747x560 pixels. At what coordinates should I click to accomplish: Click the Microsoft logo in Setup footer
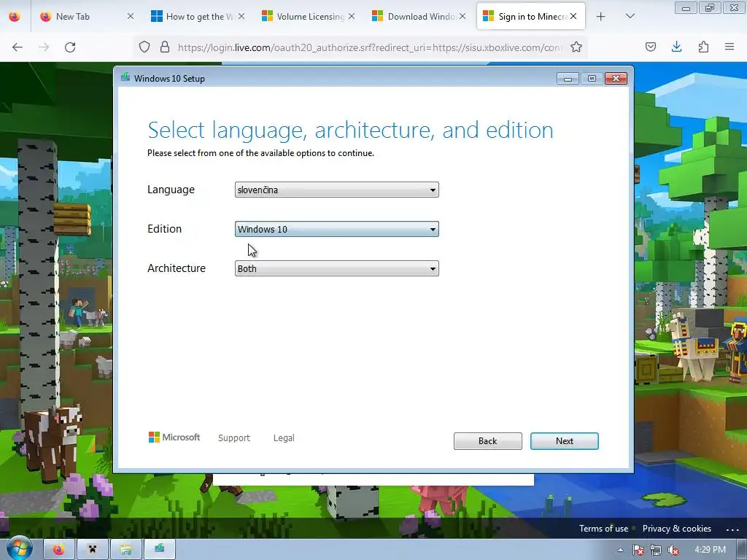tap(174, 437)
